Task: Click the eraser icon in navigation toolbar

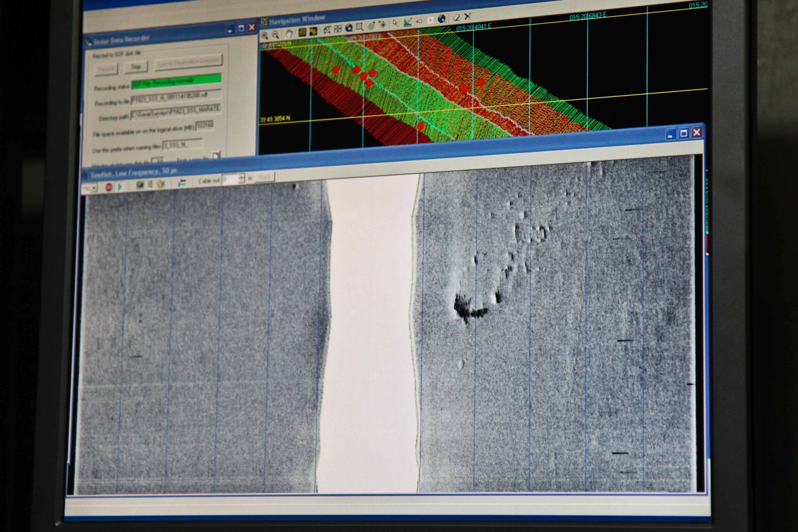Action: tap(456, 18)
